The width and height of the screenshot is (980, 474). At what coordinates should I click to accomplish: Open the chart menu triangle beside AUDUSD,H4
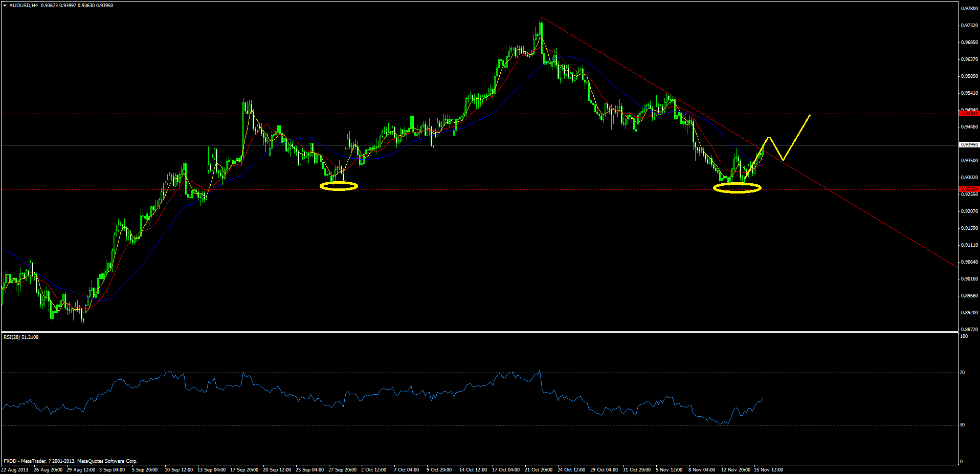pos(5,6)
